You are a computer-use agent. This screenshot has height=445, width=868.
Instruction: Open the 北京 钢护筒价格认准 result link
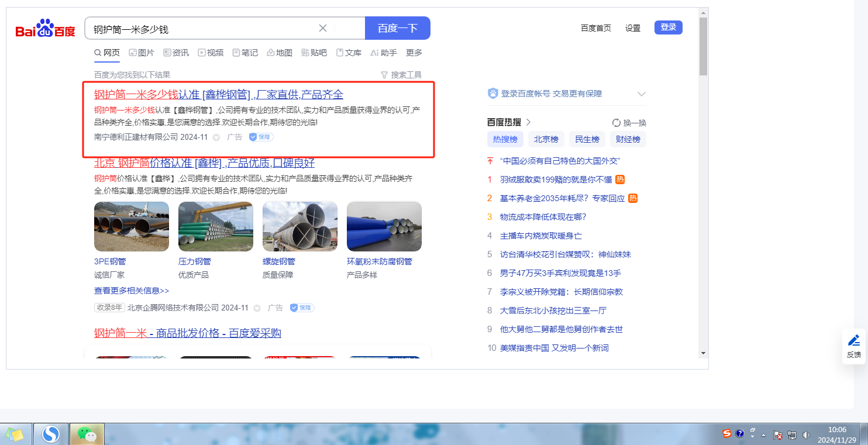tap(204, 163)
